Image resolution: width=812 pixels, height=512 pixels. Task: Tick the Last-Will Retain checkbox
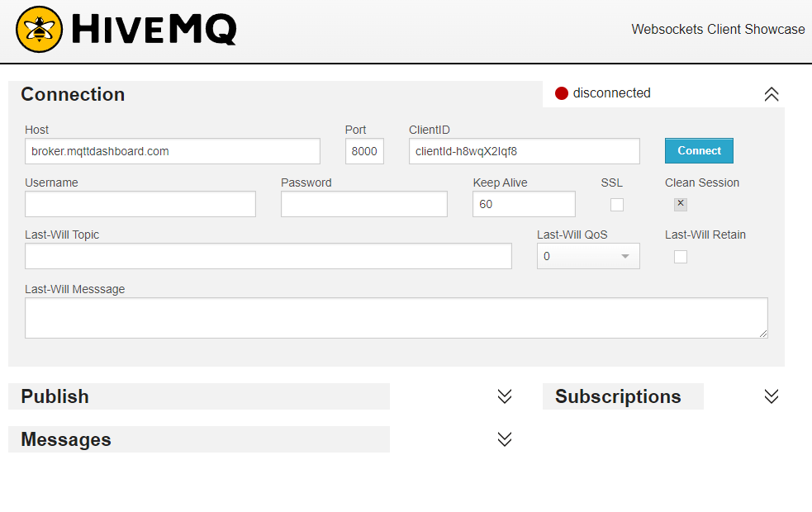pos(681,257)
